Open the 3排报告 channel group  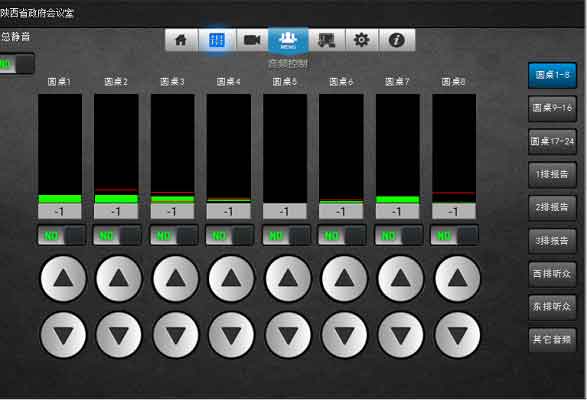pyautogui.click(x=552, y=241)
